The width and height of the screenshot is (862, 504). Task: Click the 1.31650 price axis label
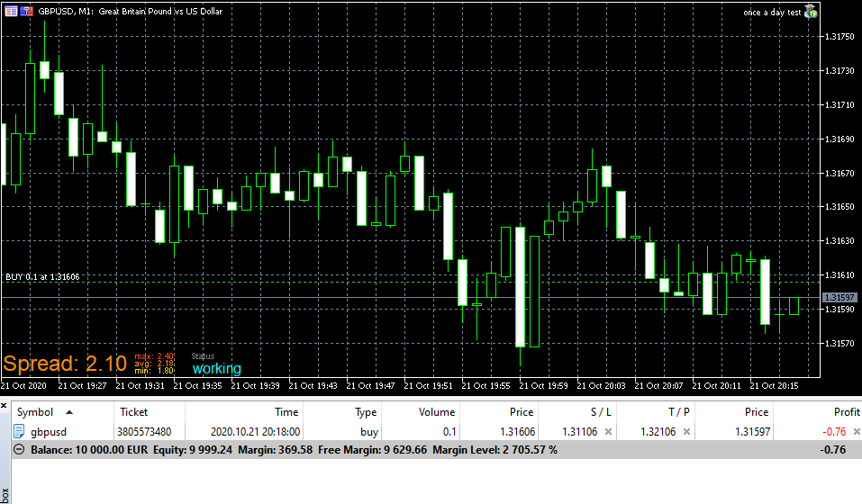tap(839, 206)
